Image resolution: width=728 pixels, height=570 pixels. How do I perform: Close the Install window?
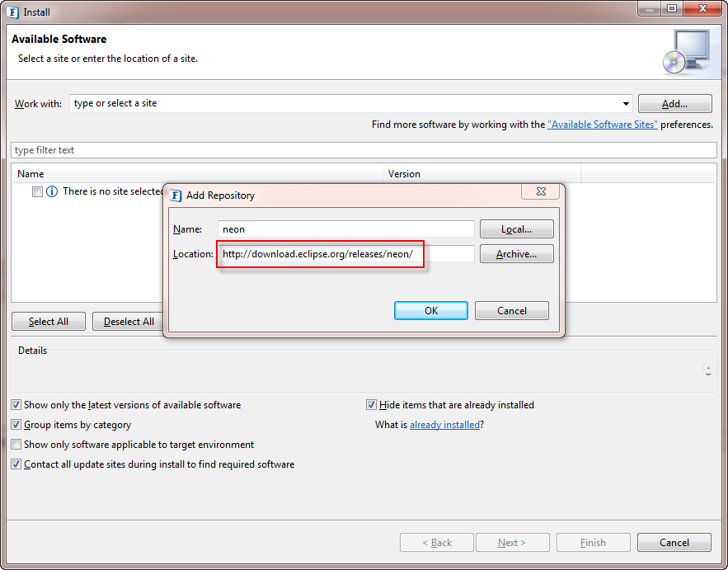702,9
